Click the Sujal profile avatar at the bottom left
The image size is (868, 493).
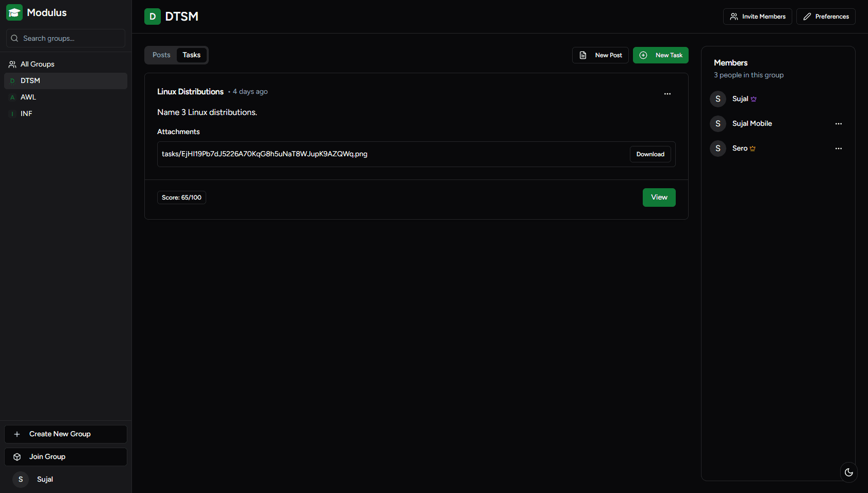coord(21,480)
